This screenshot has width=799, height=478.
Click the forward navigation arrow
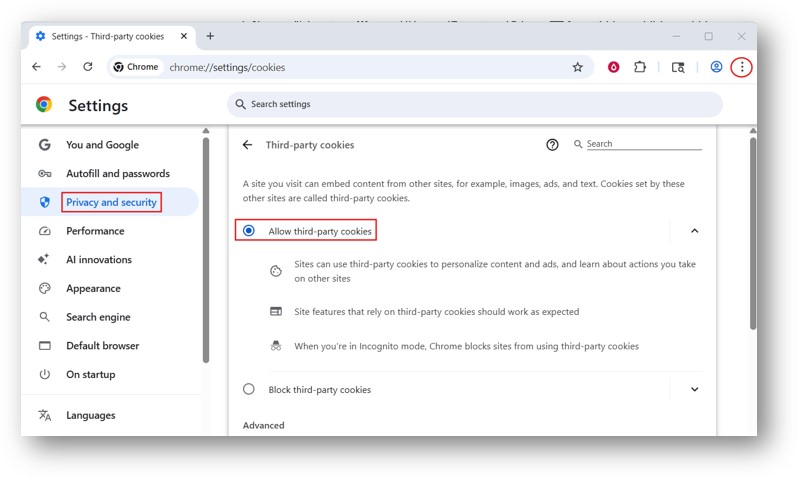[62, 67]
